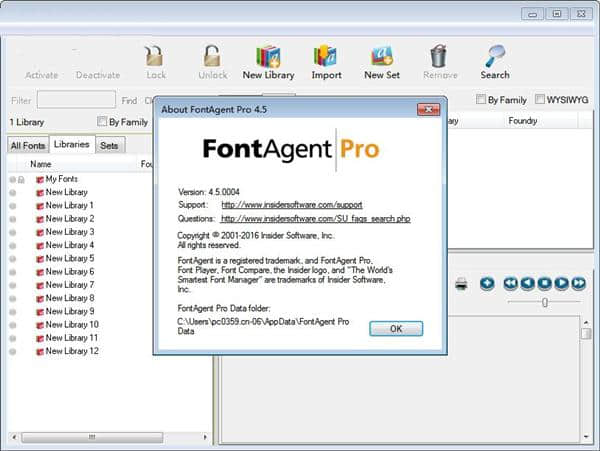
Task: Click OK in the About dialog
Action: click(x=396, y=329)
